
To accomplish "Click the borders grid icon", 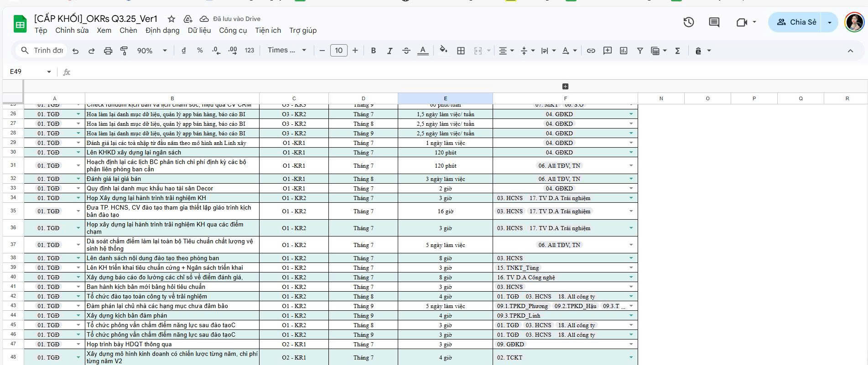I will [x=461, y=51].
